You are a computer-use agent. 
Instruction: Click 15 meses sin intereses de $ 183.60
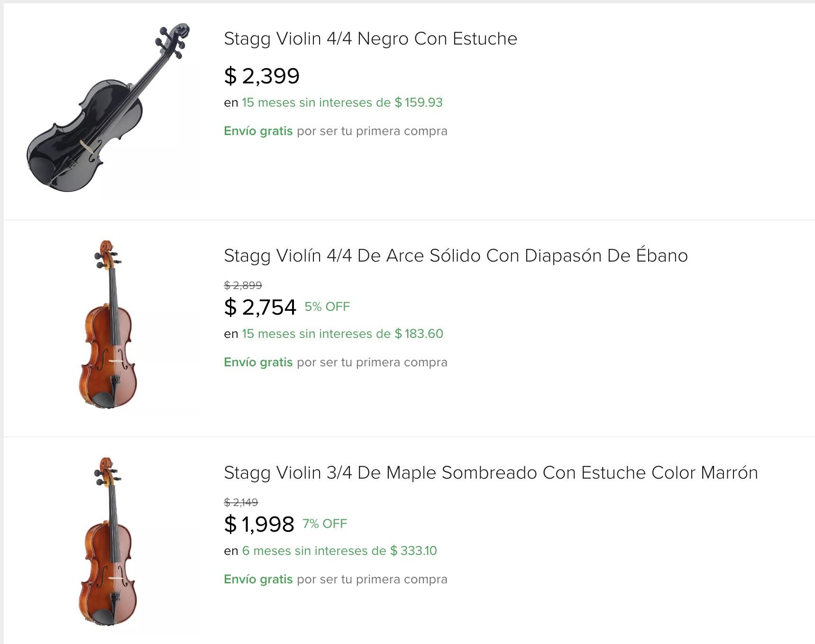click(342, 334)
